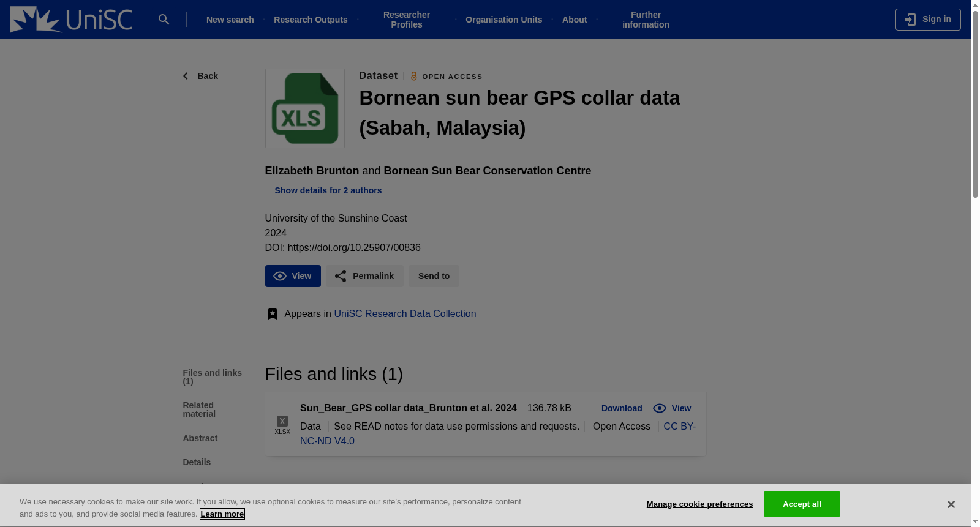Image resolution: width=980 pixels, height=527 pixels.
Task: Go Back to previous page
Action: pos(200,76)
